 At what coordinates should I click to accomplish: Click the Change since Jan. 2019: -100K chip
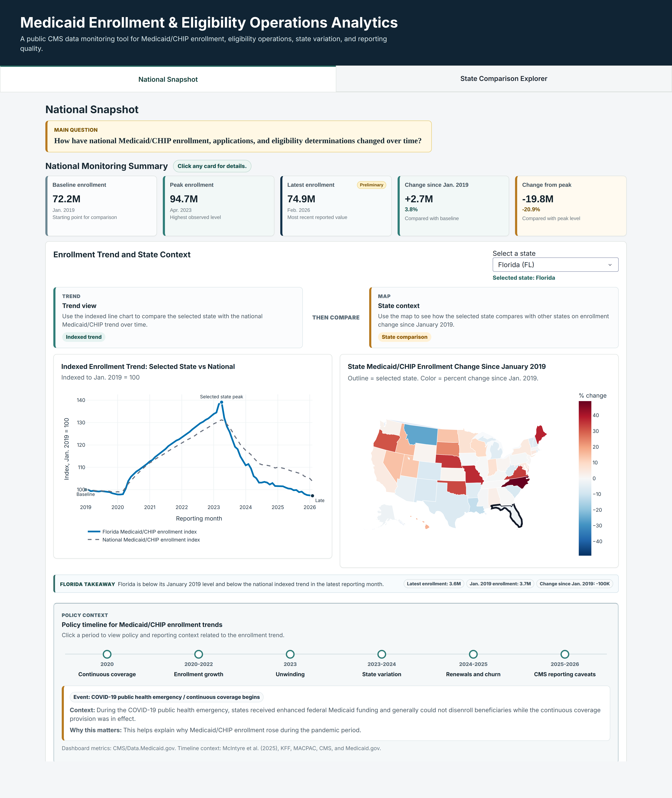point(574,584)
